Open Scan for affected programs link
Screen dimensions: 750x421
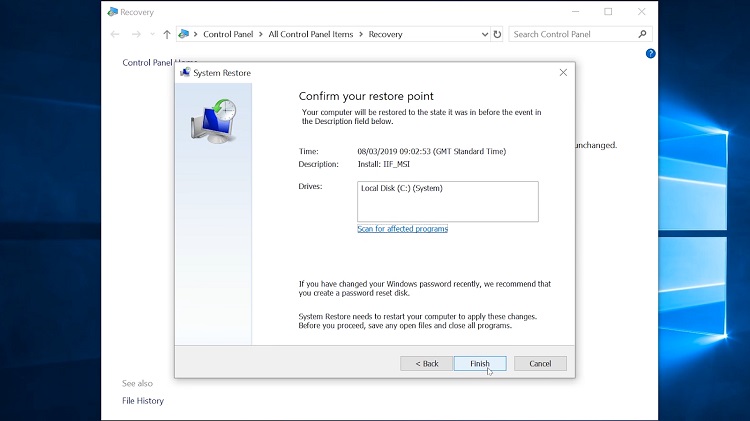pos(402,229)
